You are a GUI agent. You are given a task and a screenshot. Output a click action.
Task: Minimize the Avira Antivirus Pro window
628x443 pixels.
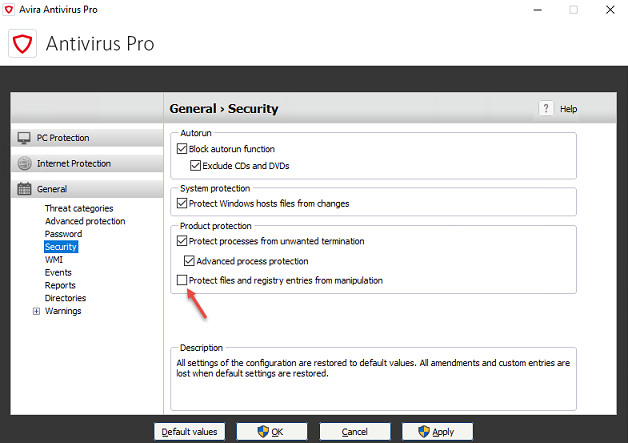[537, 10]
